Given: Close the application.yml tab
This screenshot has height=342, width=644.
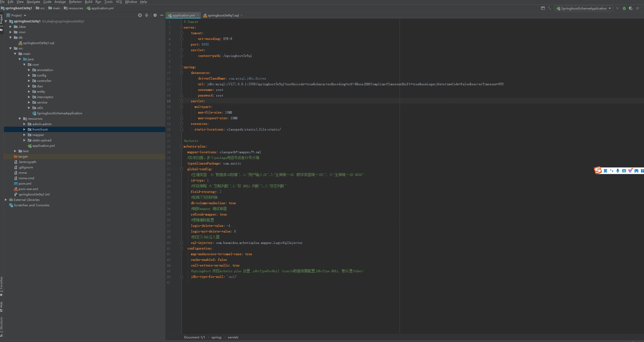Looking at the screenshot, I should [x=198, y=15].
